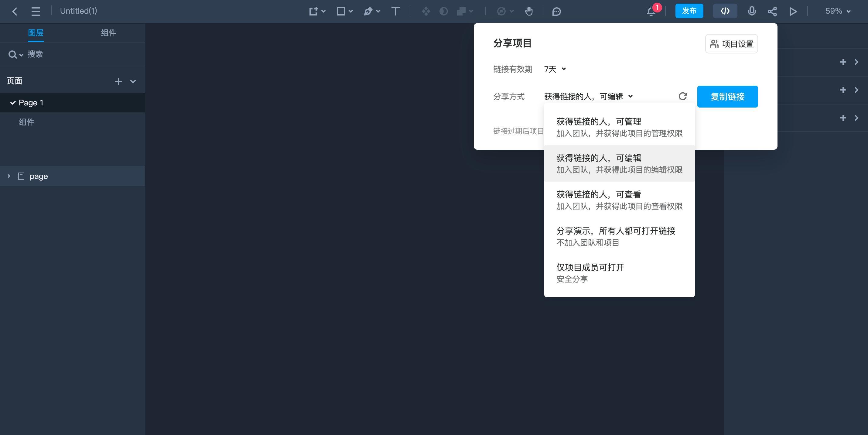Open notifications bell with badge

pyautogui.click(x=652, y=11)
